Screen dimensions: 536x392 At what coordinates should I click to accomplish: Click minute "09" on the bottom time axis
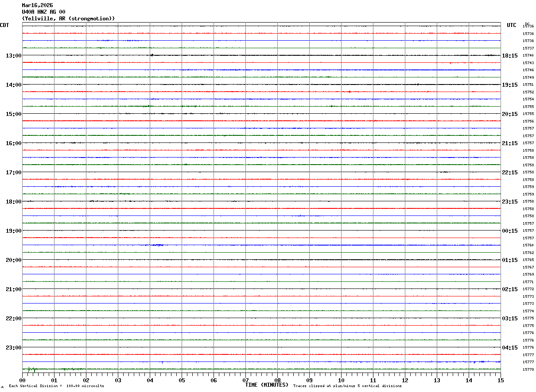[x=309, y=380]
